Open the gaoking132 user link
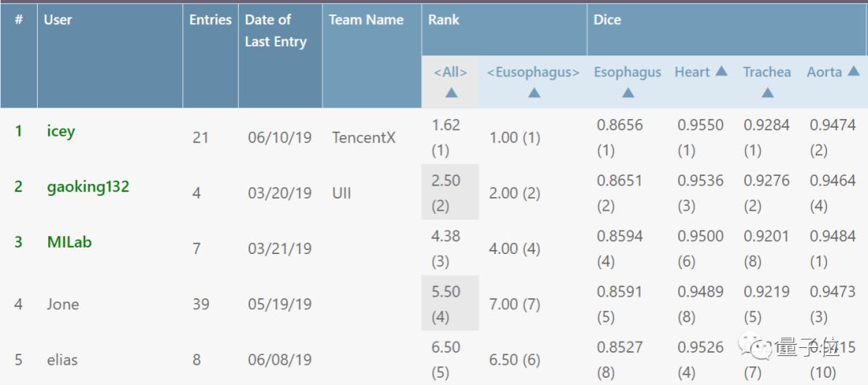Screen dimensions: 868x385 88,186
